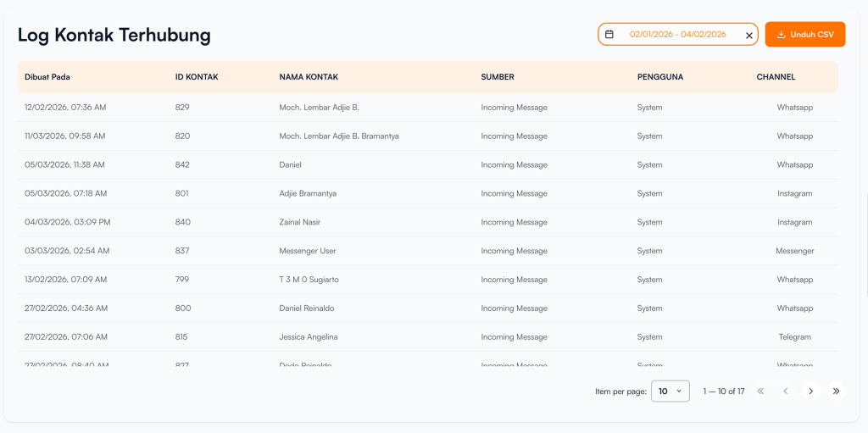This screenshot has height=433, width=868.
Task: Go to the next page arrow
Action: (x=810, y=391)
